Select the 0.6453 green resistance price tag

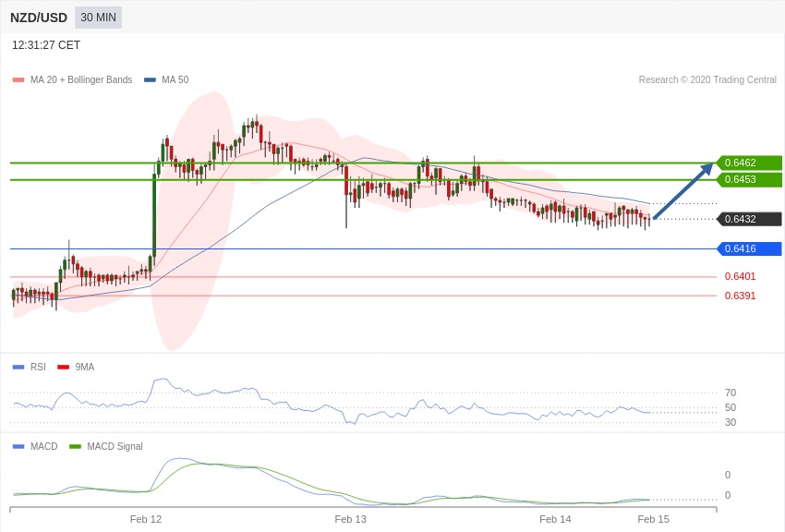(x=749, y=179)
